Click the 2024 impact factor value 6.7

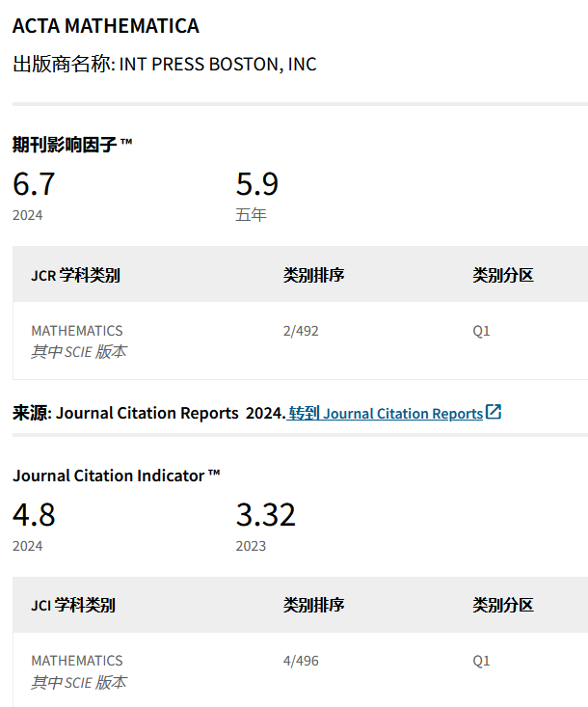pos(34,183)
